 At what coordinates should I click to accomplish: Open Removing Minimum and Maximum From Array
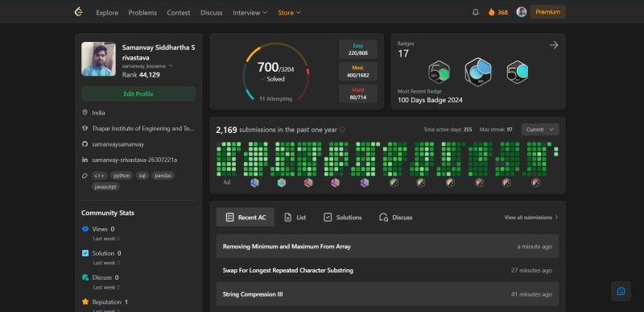point(287,247)
